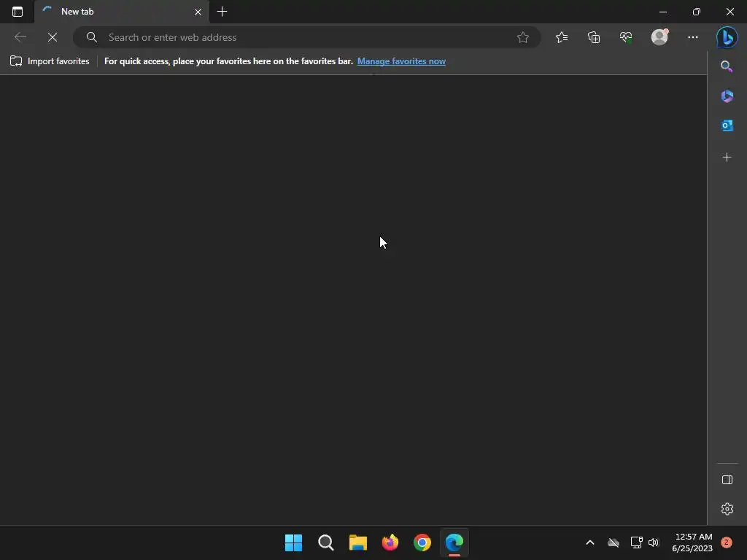Open sidebar settings gear
Image resolution: width=747 pixels, height=560 pixels.
coord(727,508)
